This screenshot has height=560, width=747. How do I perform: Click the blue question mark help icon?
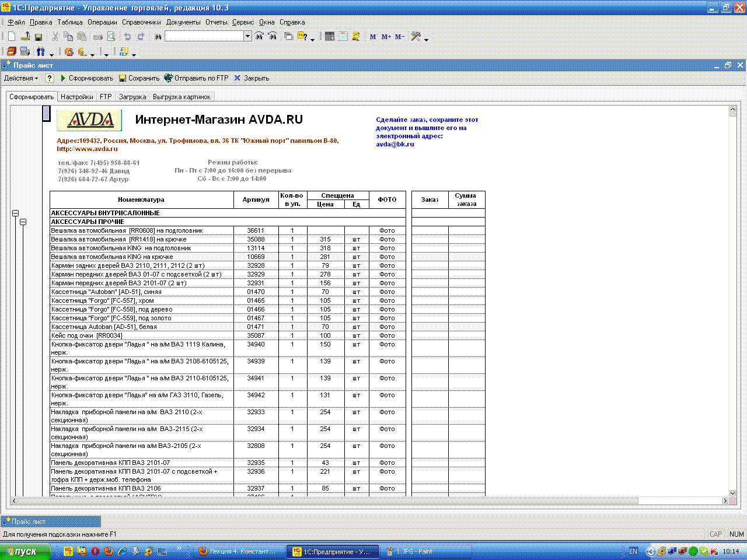(x=50, y=78)
